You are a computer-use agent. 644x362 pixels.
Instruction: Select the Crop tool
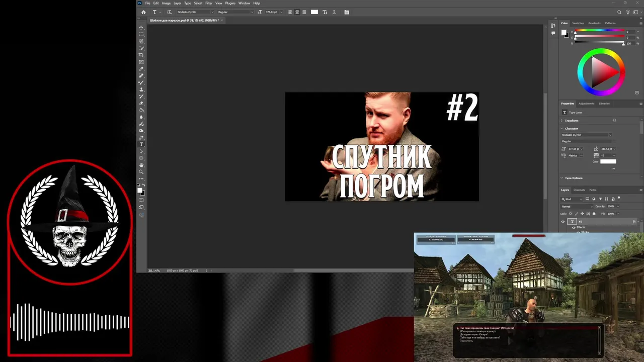click(141, 55)
